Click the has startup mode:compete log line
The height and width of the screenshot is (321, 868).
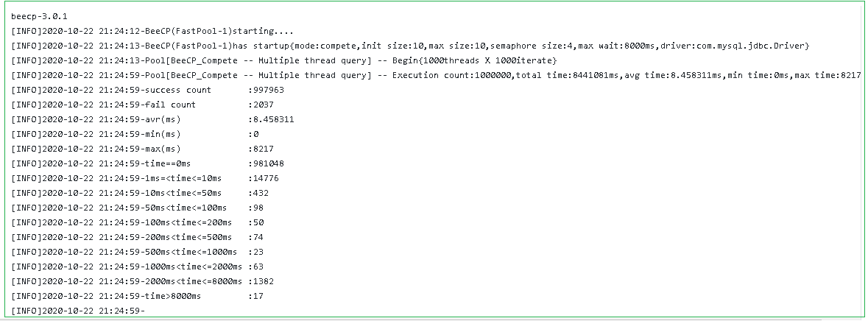(410, 46)
